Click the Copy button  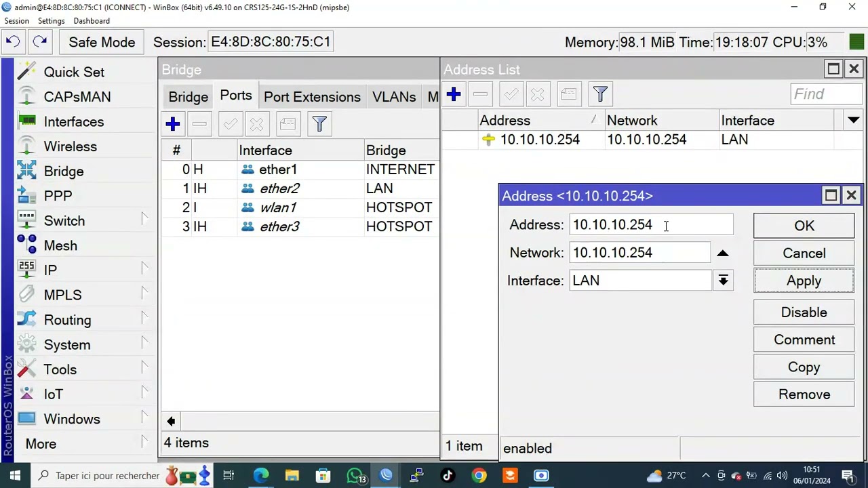pos(804,367)
